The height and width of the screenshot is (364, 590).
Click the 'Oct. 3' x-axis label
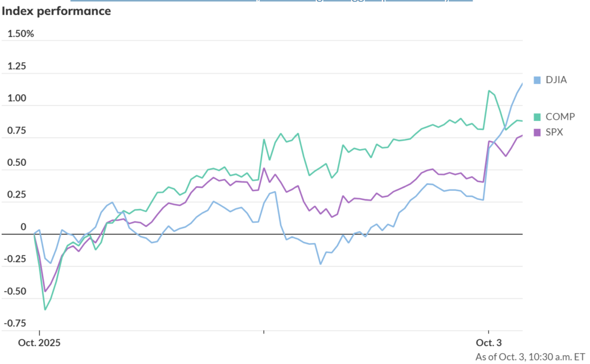point(489,342)
